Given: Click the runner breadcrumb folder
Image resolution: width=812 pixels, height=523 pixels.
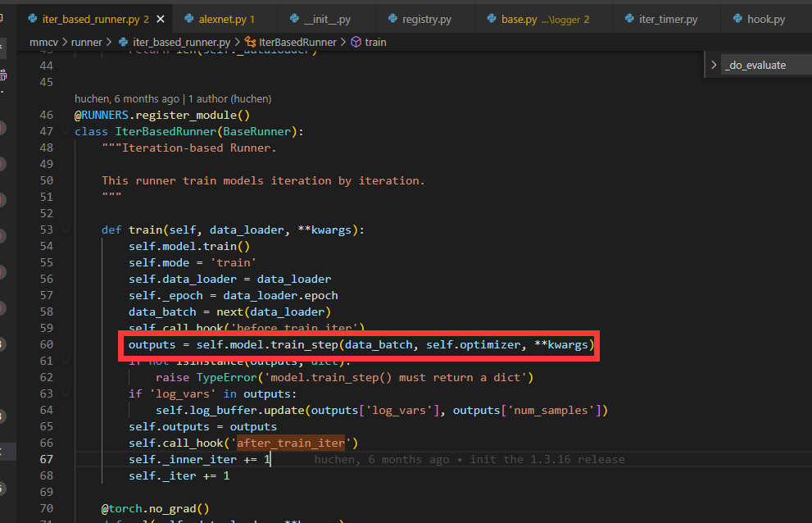Looking at the screenshot, I should (87, 42).
